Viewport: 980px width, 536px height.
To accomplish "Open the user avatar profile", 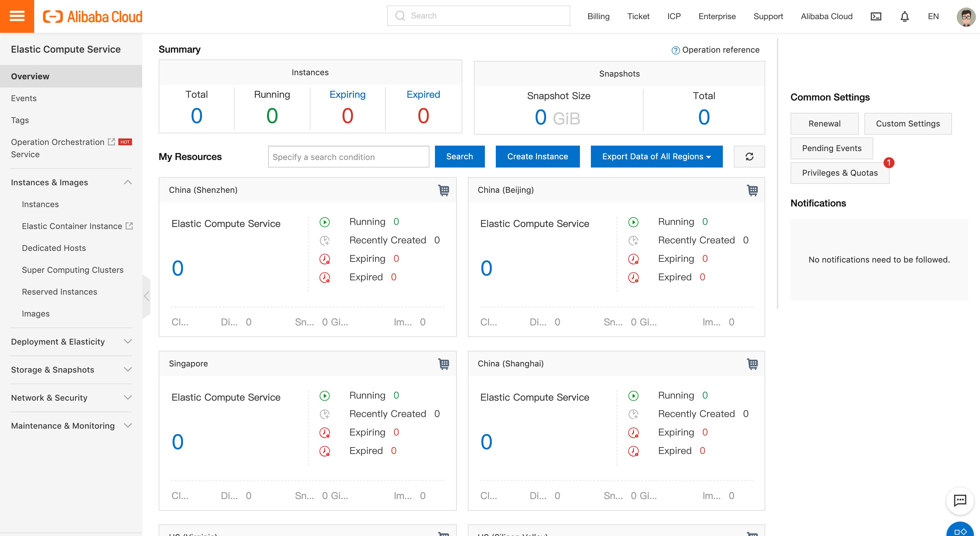I will [966, 16].
